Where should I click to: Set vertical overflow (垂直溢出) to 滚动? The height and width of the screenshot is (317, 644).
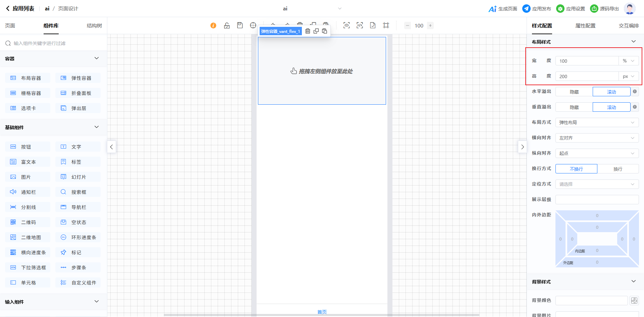click(x=611, y=107)
